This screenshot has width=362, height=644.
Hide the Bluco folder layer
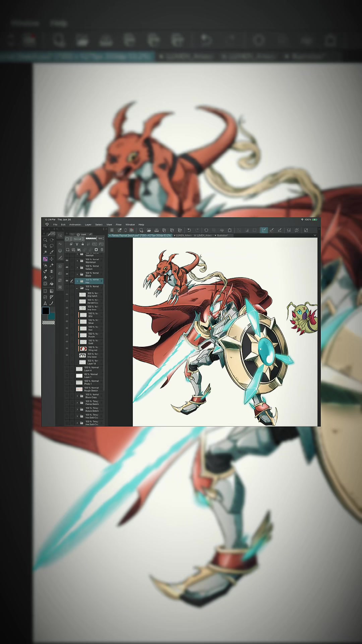click(67, 274)
